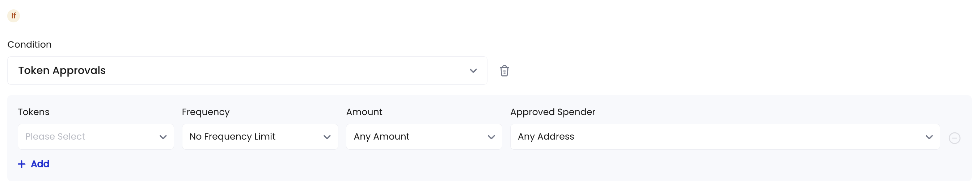This screenshot has height=189, width=980.
Task: Open the Any Address dropdown
Action: click(x=725, y=137)
